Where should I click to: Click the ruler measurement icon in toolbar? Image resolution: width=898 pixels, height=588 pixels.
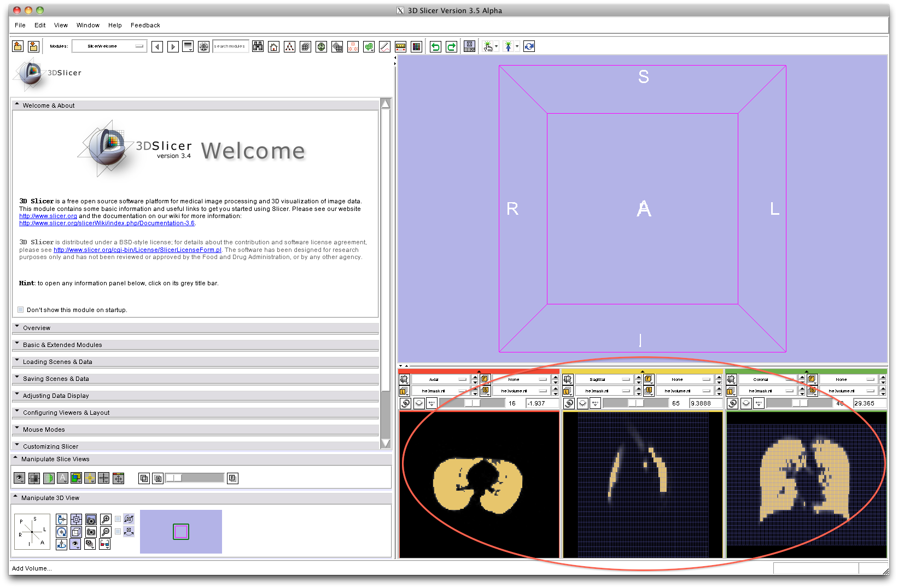400,47
